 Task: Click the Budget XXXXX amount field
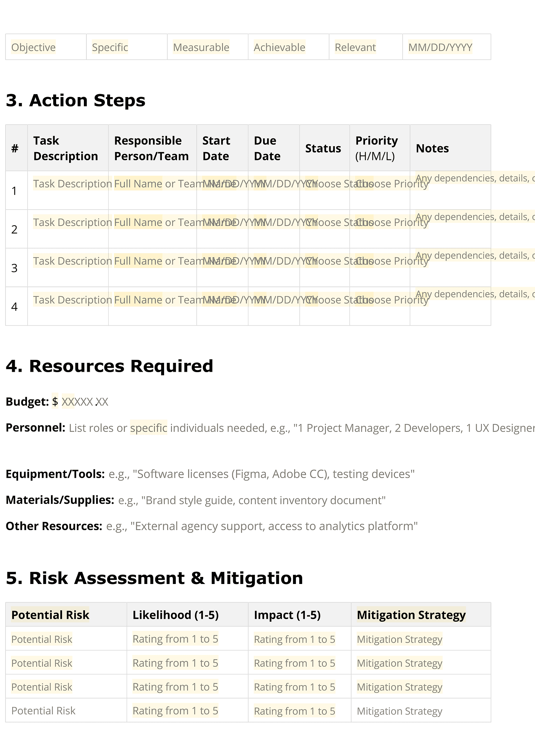pyautogui.click(x=77, y=402)
